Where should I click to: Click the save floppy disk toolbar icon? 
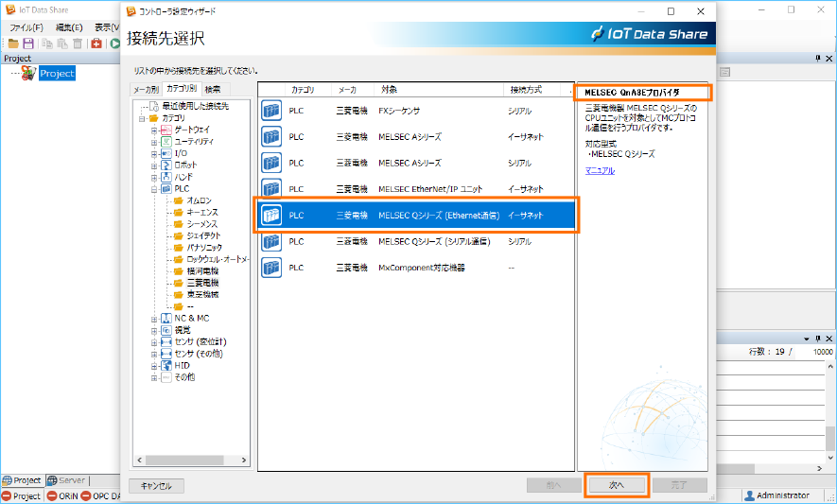click(28, 43)
